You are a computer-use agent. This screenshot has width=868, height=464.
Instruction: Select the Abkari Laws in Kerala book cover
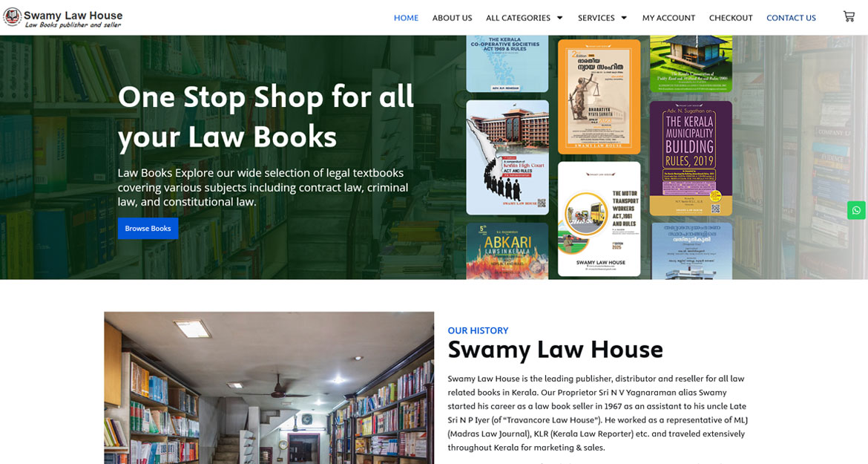pos(507,251)
